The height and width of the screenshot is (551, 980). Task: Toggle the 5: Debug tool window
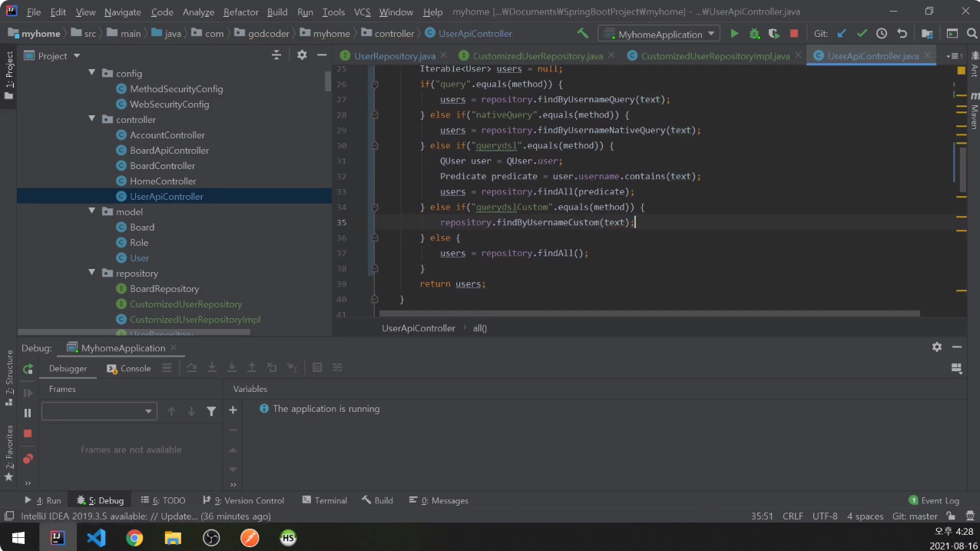[100, 500]
